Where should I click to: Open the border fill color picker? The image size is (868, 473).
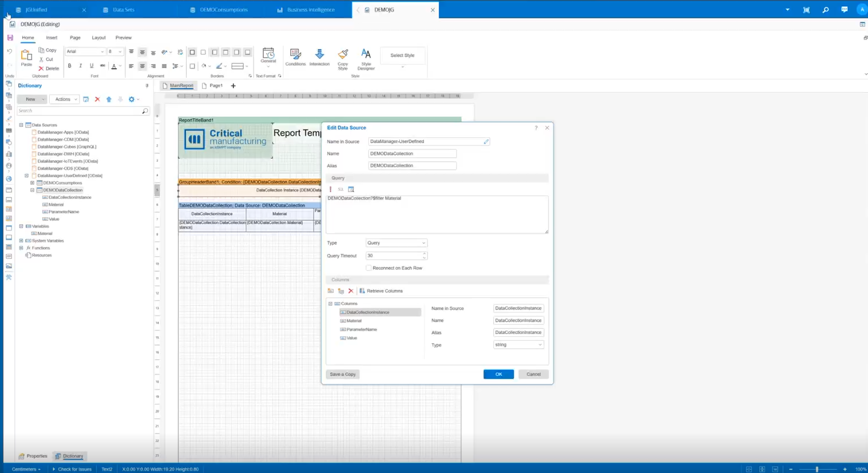tap(205, 66)
